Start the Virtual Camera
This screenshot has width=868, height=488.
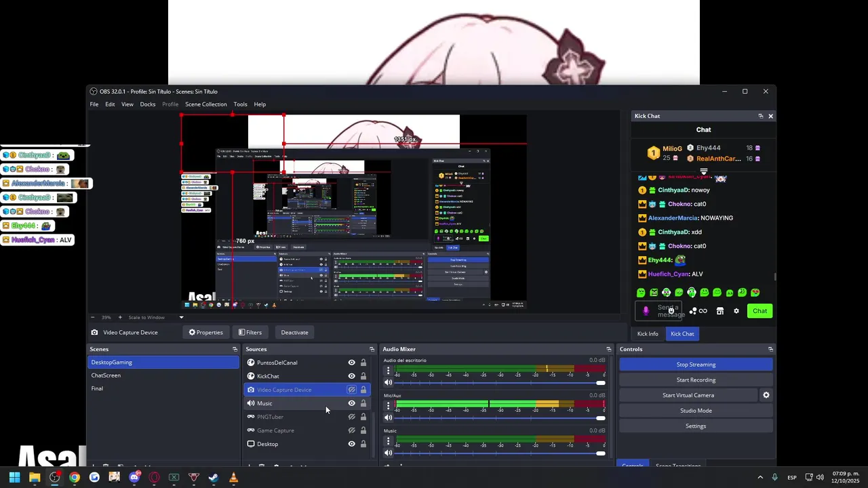point(688,395)
